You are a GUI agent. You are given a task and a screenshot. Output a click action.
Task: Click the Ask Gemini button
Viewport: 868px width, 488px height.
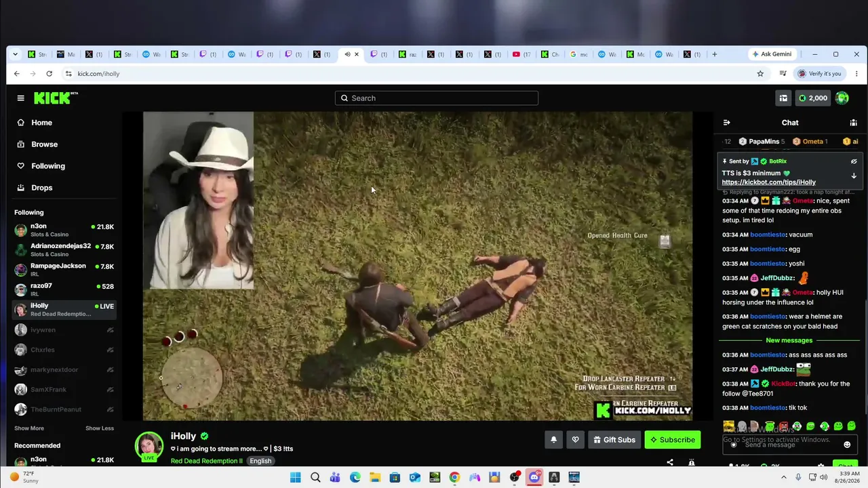[x=772, y=54]
